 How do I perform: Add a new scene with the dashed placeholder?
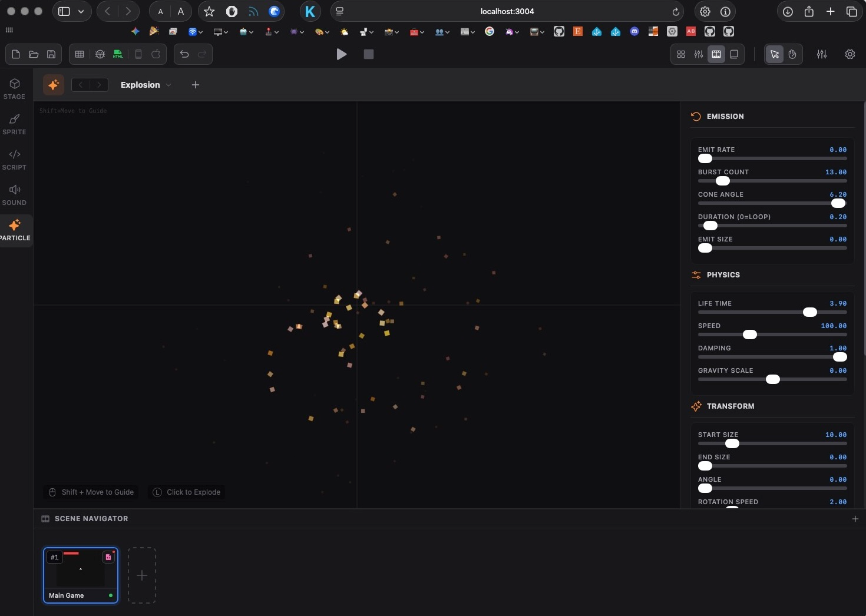[x=142, y=575]
